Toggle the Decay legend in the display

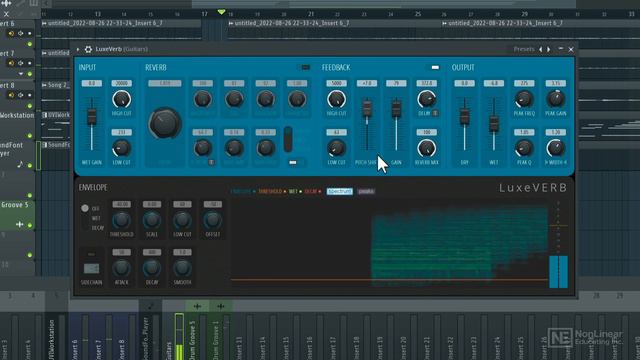(x=313, y=191)
